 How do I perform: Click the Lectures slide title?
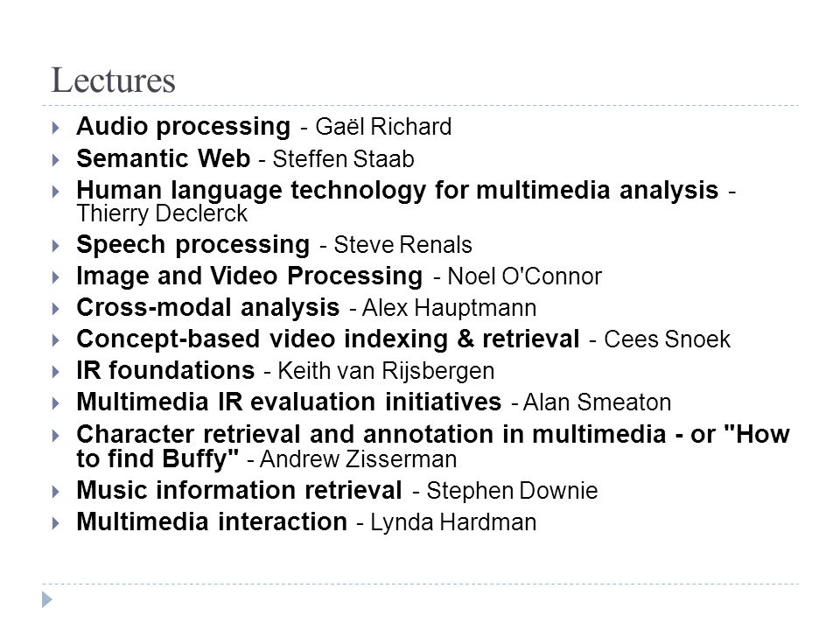tap(113, 80)
